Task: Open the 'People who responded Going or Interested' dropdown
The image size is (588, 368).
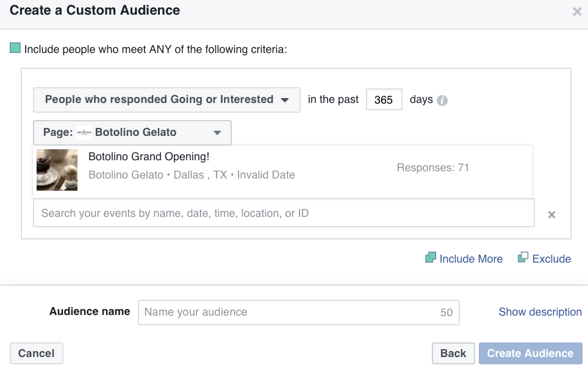Action: coord(167,100)
